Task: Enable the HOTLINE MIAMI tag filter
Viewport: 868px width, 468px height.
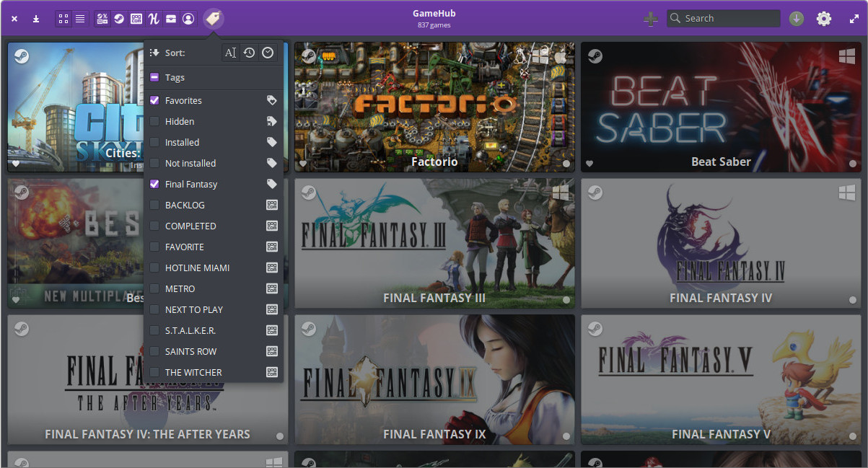Action: click(x=154, y=268)
